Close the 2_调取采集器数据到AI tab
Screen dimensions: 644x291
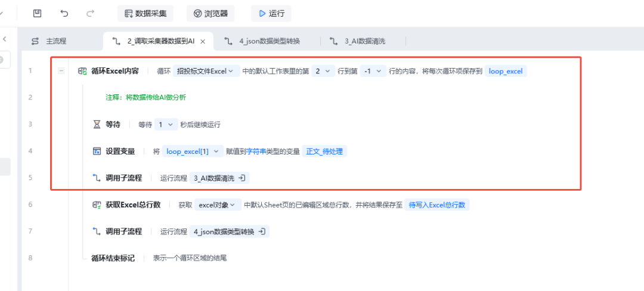pyautogui.click(x=203, y=41)
